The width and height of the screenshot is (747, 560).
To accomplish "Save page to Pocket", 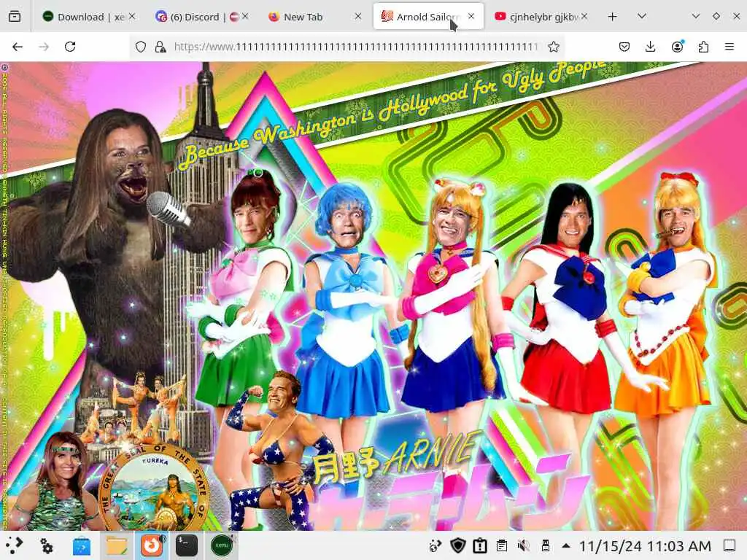I will [x=624, y=47].
